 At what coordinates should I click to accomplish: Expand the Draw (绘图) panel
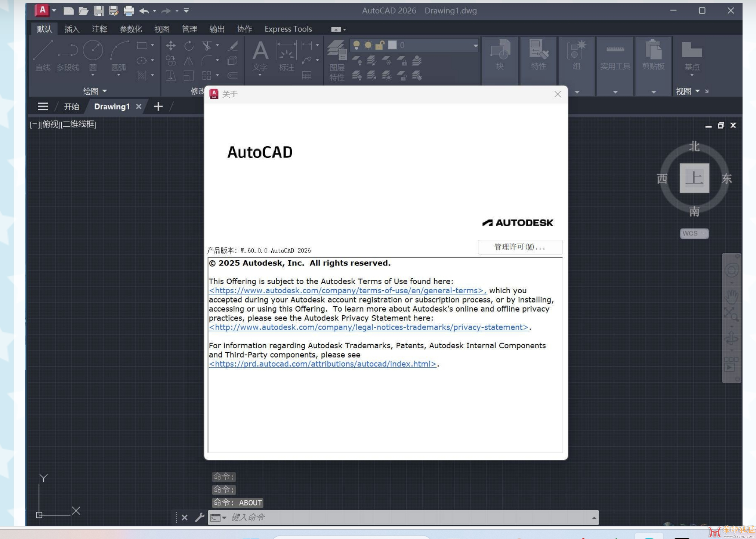(x=95, y=91)
